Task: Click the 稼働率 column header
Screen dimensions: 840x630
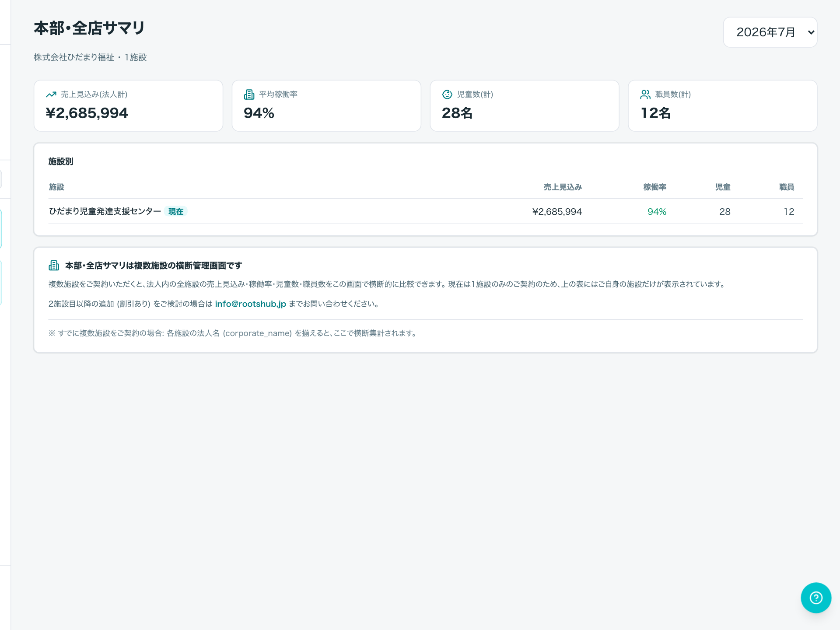Action: click(x=654, y=187)
